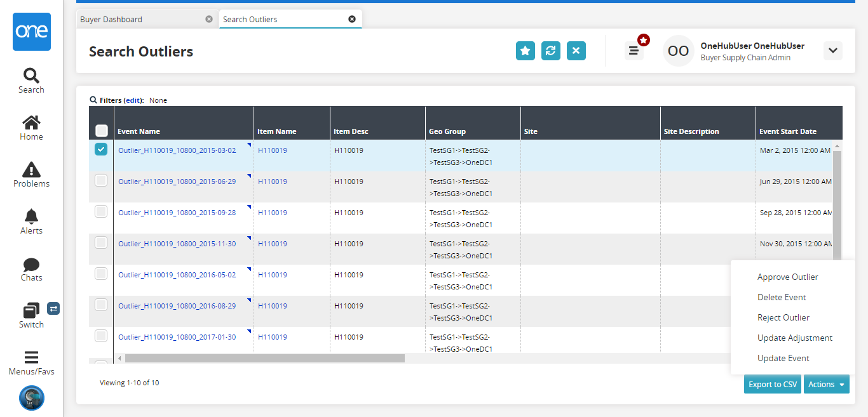This screenshot has height=417, width=868.
Task: Toggle the select-all header checkbox
Action: tap(101, 131)
